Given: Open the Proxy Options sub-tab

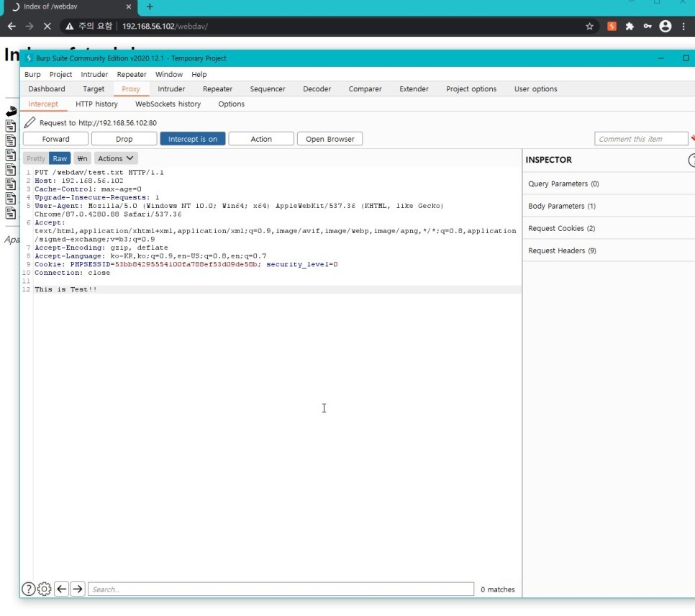Looking at the screenshot, I should [x=231, y=104].
